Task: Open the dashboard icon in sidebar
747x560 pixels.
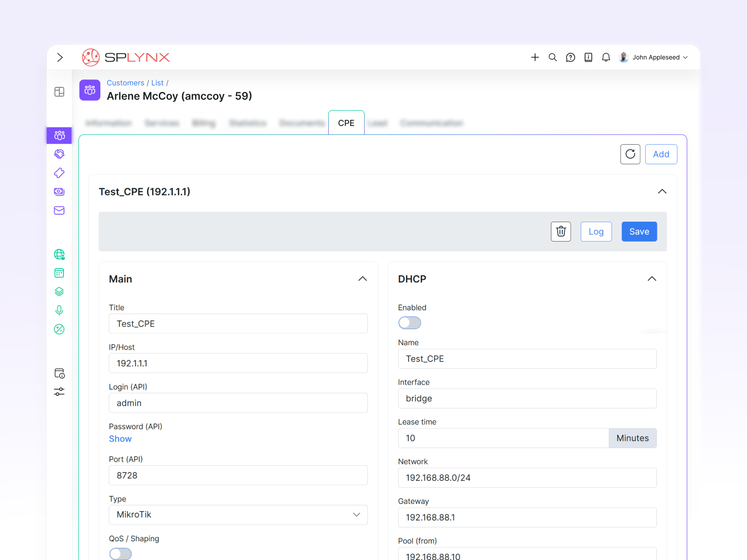Action: [59, 92]
